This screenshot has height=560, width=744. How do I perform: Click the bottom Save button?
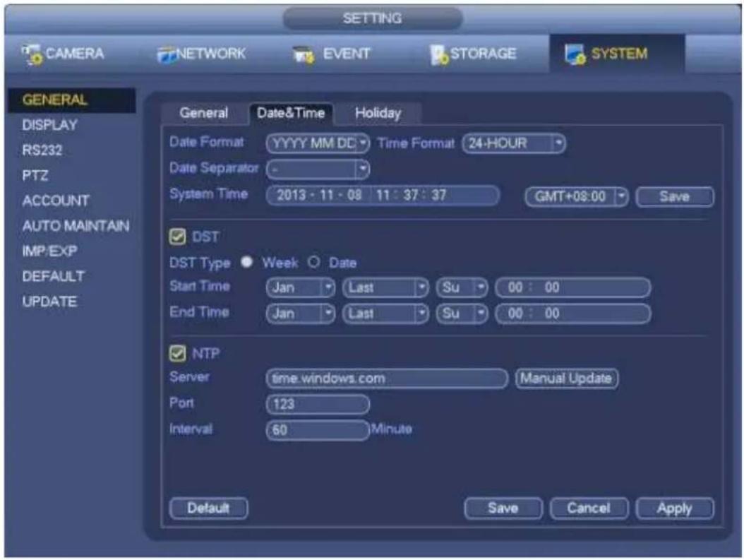pos(503,508)
